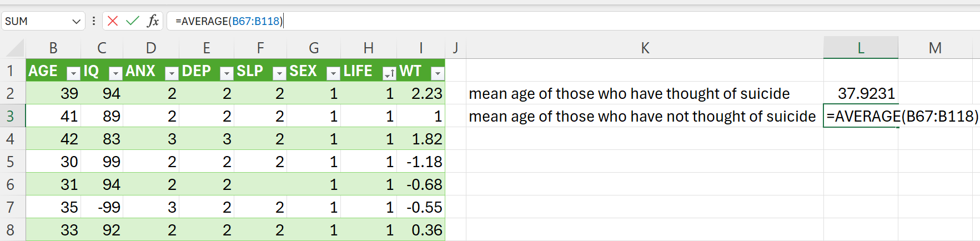Screen dimensions: 980x241
Task: Select column M header
Action: coord(935,48)
